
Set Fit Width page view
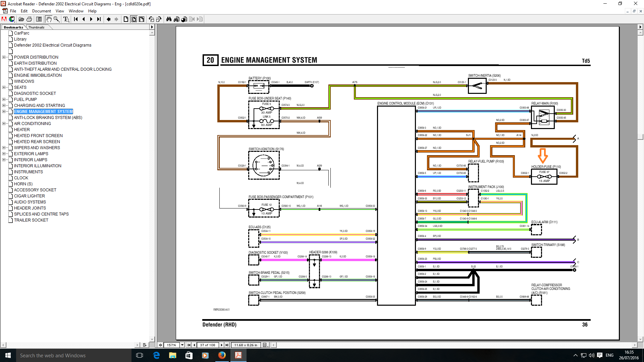142,19
